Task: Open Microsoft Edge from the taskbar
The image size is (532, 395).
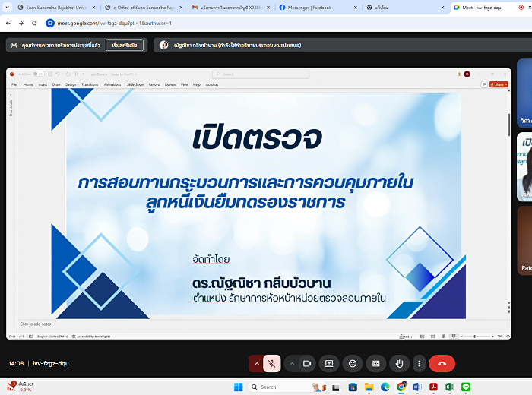Action: pyautogui.click(x=385, y=387)
